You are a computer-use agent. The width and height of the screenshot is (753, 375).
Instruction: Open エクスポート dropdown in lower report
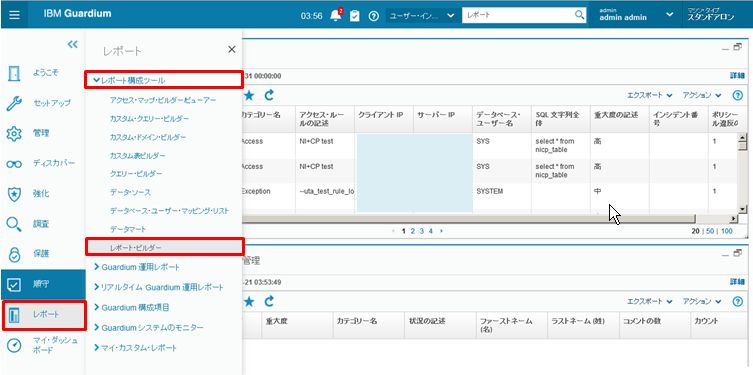[x=650, y=302]
